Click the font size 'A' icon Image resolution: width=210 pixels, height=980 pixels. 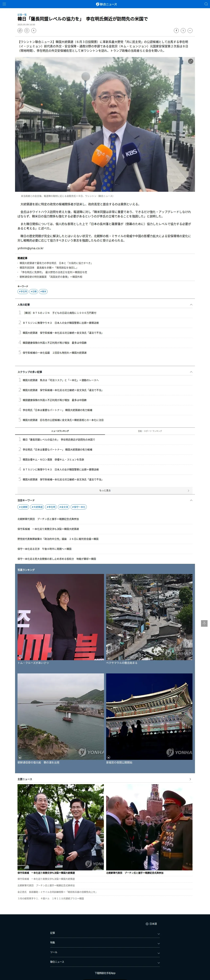(x=34, y=30)
